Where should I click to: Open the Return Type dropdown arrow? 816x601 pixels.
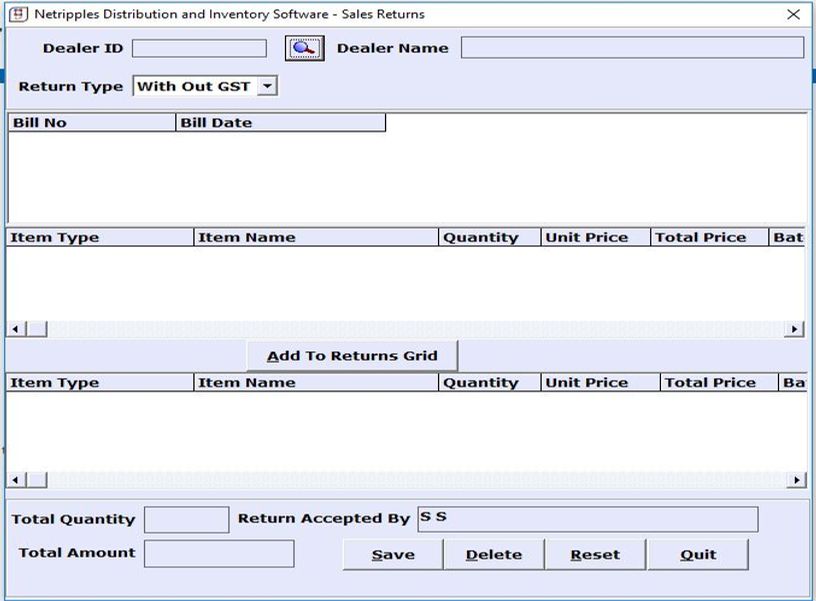point(267,86)
